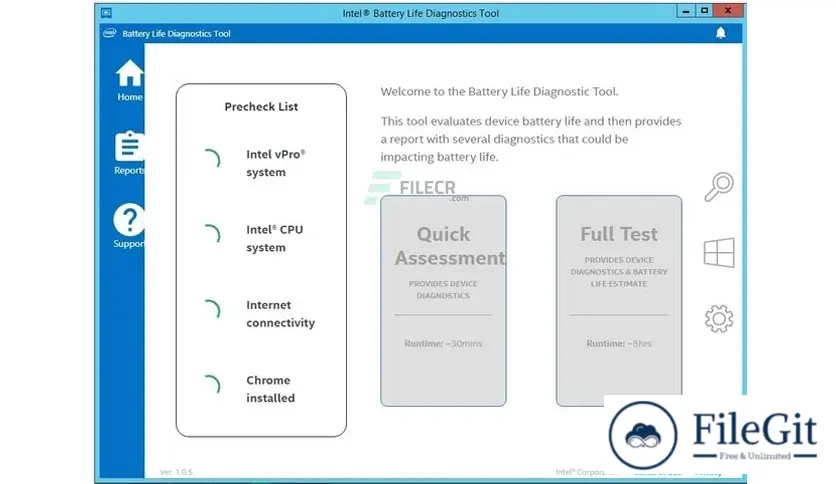Select the Intel vPro system precheck text
Screen dimensions: 836x484
[276, 163]
